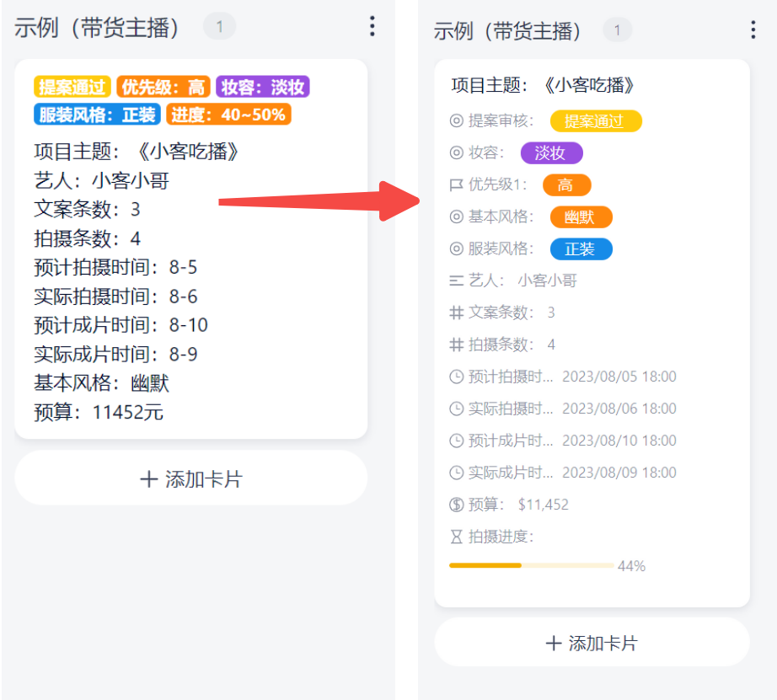Click the clock icon beside 2023/08/05 date

457,377
